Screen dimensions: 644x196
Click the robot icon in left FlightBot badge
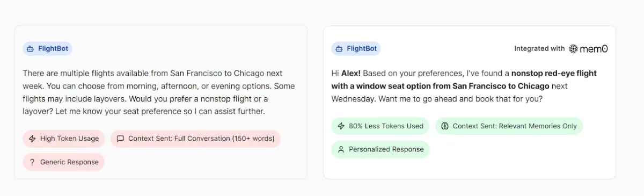30,48
